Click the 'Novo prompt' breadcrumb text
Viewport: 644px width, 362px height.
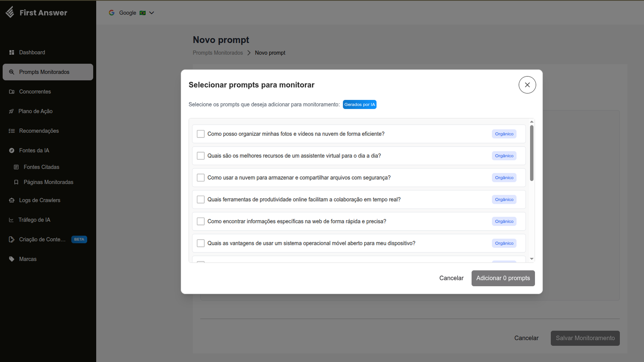pyautogui.click(x=270, y=53)
